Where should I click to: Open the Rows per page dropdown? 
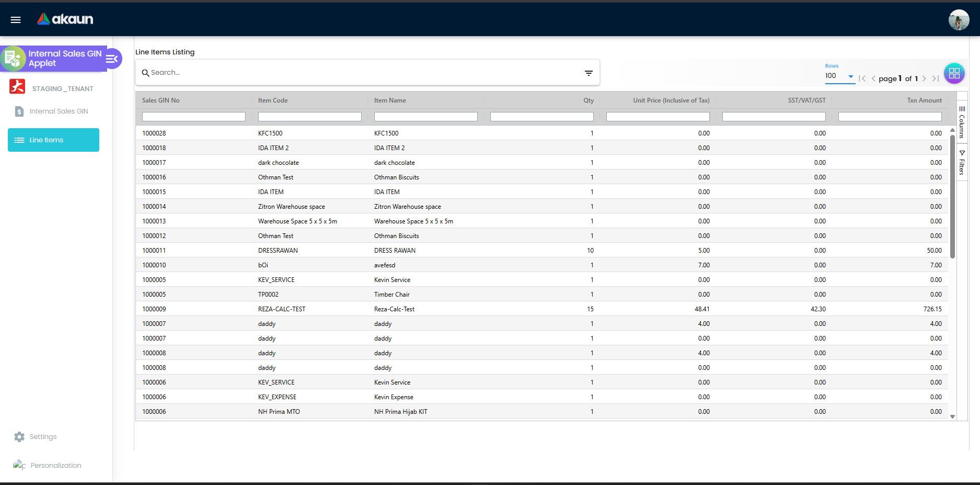[x=839, y=76]
